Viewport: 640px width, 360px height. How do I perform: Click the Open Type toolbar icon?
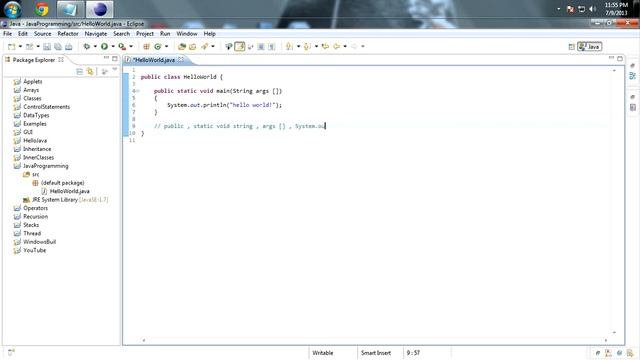182,47
